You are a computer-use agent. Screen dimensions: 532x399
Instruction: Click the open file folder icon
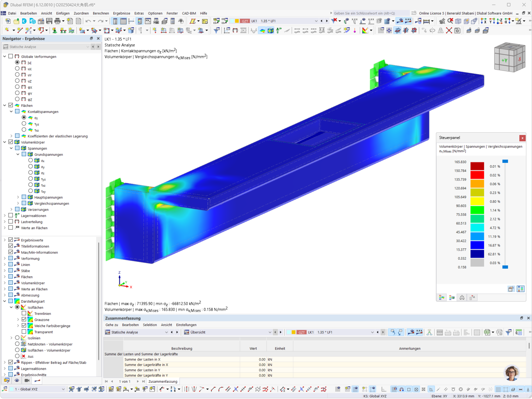tap(16, 21)
